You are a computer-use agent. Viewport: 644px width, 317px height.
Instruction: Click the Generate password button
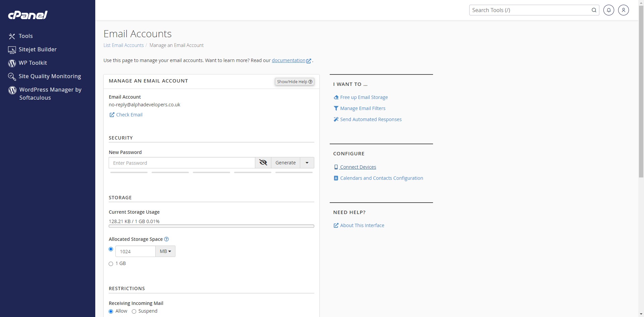click(285, 163)
